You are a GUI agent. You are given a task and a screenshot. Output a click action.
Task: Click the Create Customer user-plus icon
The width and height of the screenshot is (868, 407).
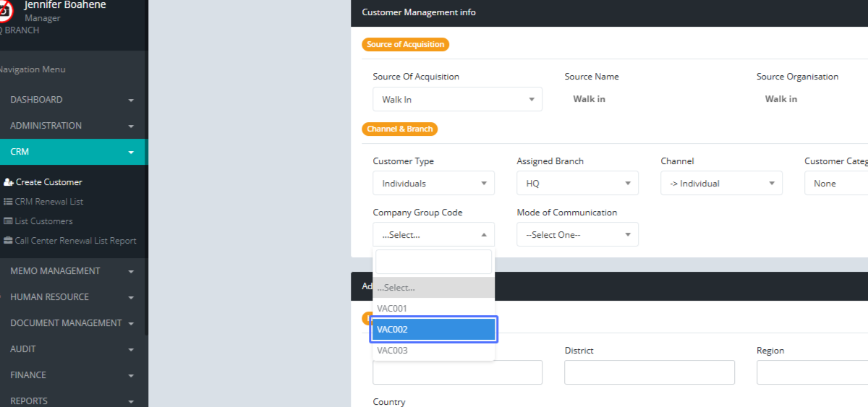pos(9,182)
